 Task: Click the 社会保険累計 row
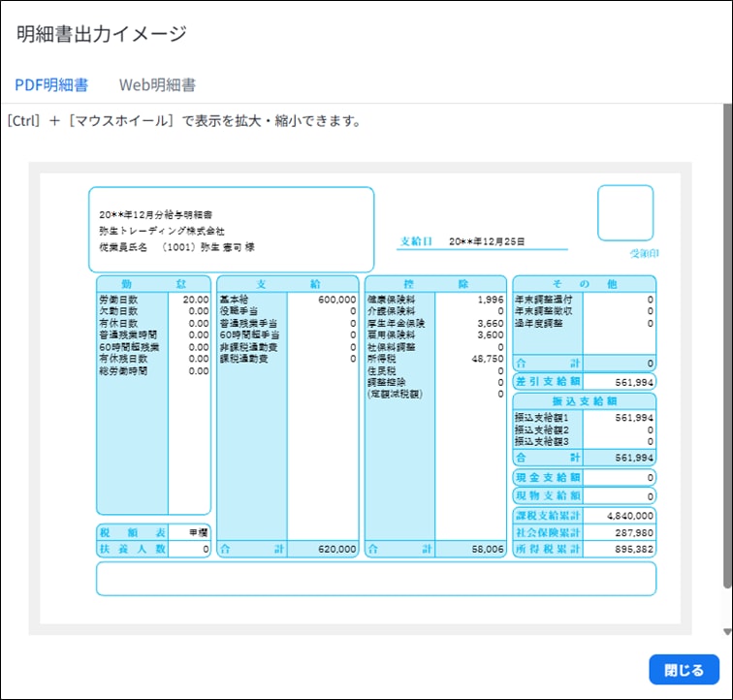[584, 532]
